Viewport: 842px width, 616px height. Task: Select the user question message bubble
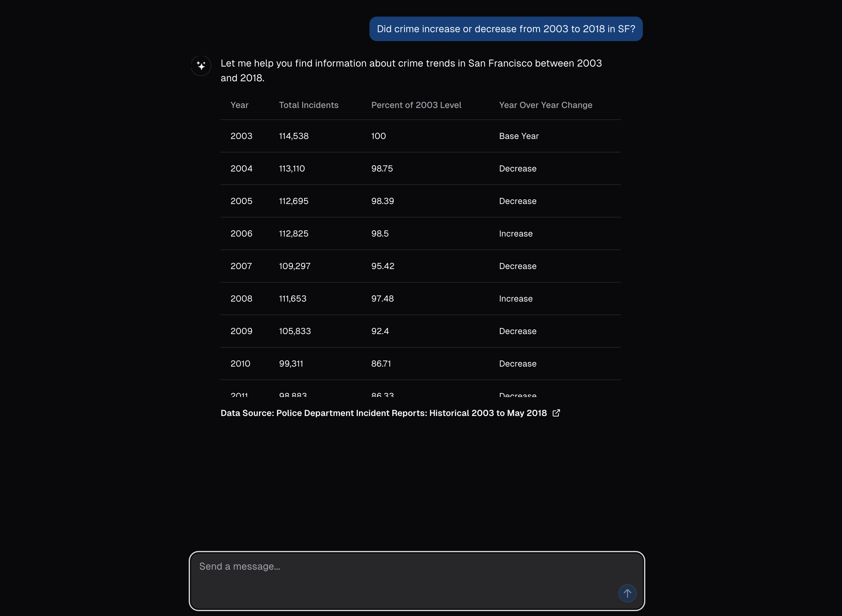click(506, 29)
